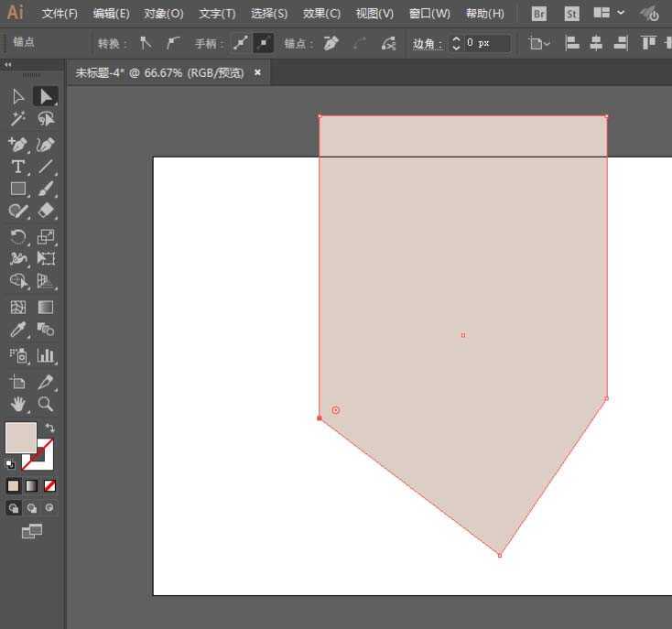Screen dimensions: 672x629
Task: Open the 边角 corner options
Action: point(426,43)
